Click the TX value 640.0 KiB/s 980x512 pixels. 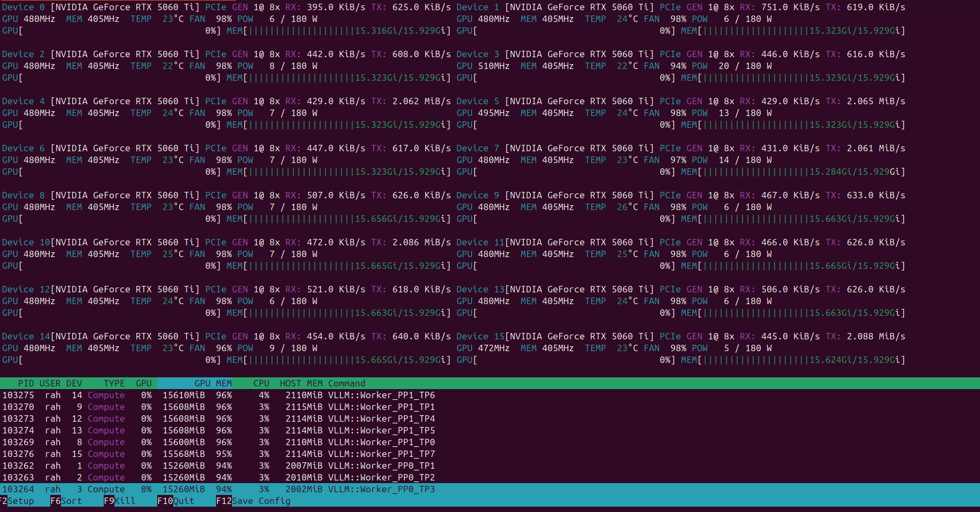[x=422, y=336]
